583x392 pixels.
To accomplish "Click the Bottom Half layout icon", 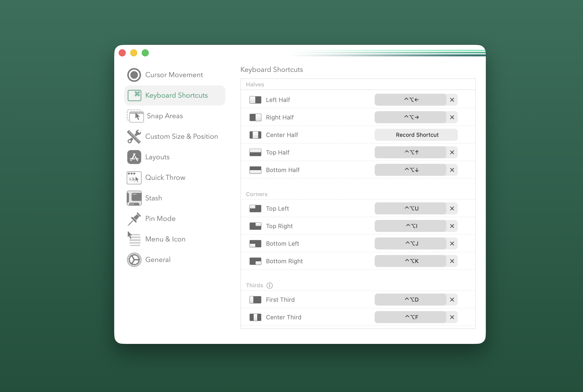I will coord(255,170).
